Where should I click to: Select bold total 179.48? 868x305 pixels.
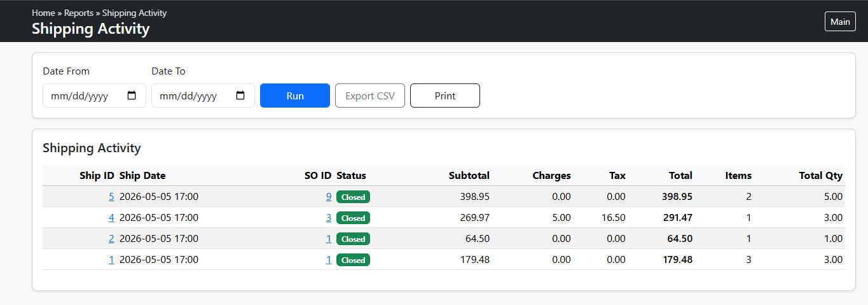(x=677, y=259)
